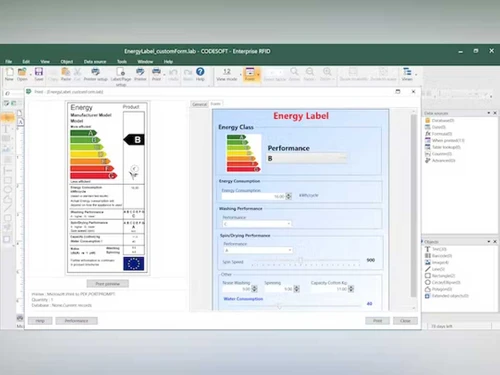
Task: Click the Help button in Print dialog
Action: pos(40,321)
